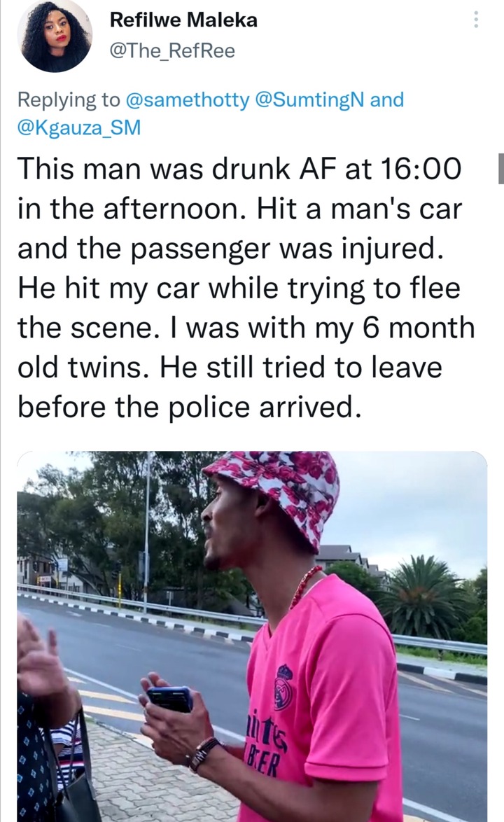Click the tweet text about drunk driver

246,288
